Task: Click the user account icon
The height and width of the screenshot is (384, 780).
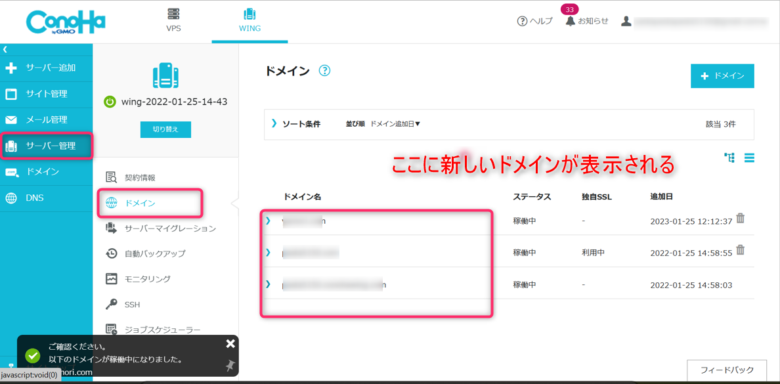Action: pyautogui.click(x=626, y=21)
